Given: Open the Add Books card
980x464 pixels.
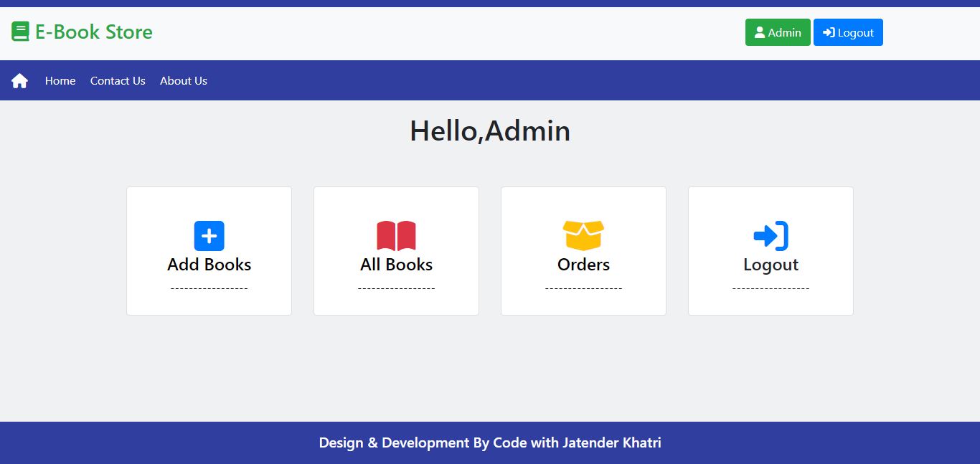Looking at the screenshot, I should pos(208,251).
